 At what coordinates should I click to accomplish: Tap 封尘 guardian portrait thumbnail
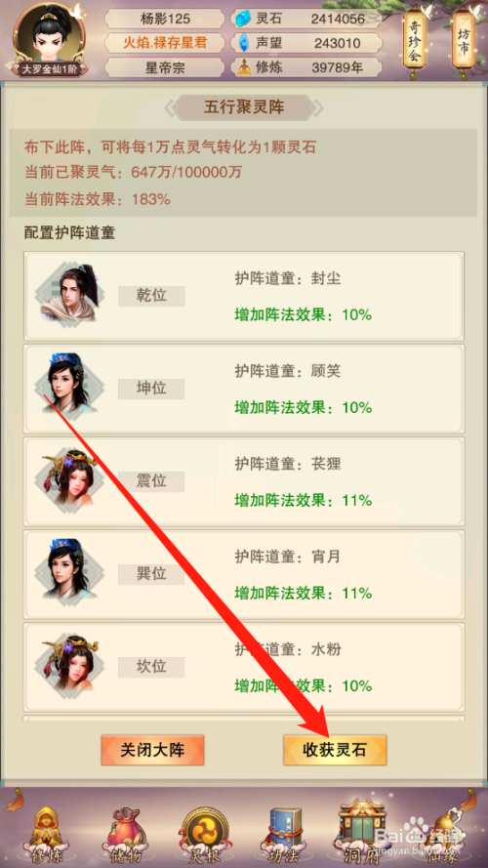click(66, 293)
